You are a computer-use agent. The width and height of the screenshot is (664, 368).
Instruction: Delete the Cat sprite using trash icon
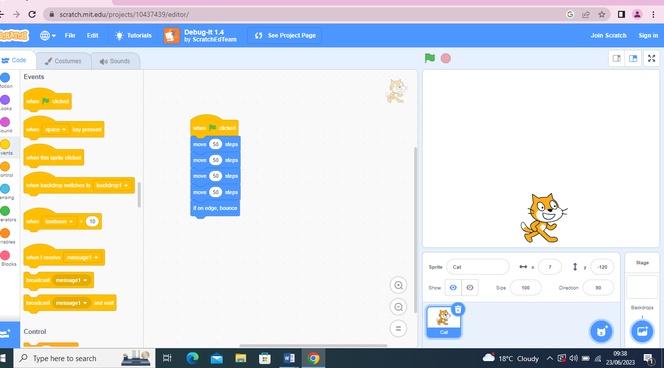pos(458,310)
